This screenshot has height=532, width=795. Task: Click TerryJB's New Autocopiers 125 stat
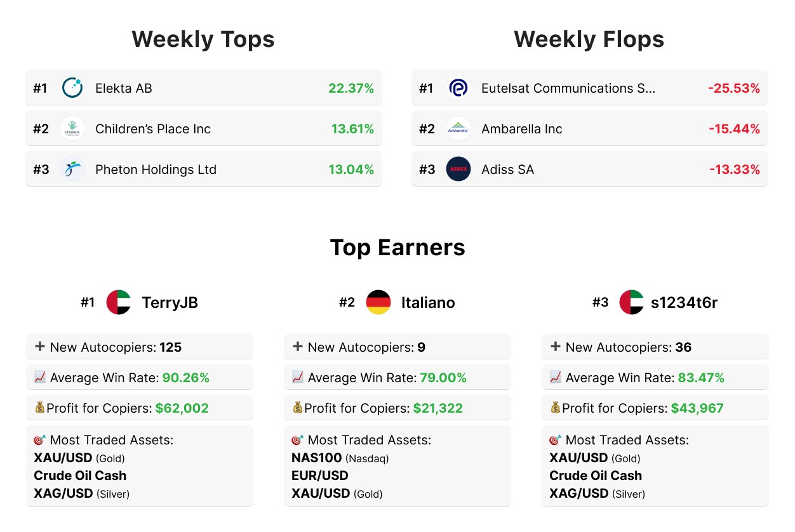pos(140,347)
